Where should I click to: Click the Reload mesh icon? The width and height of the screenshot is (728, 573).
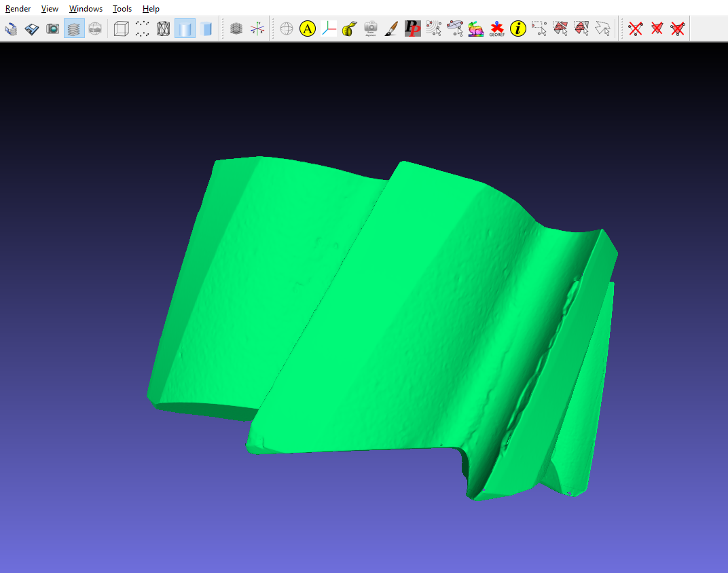[x=12, y=29]
